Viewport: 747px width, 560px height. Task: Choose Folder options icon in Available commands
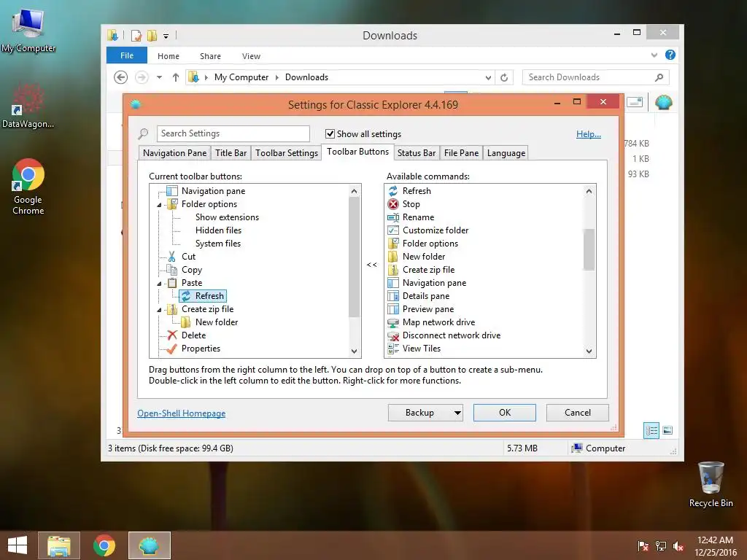[393, 244]
